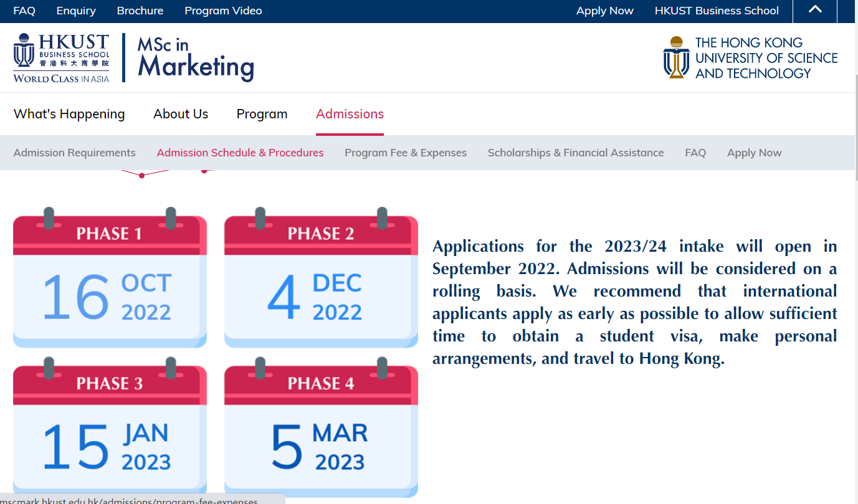858x504 pixels.
Task: Click the "4 DEC 2022" date text
Action: [x=315, y=297]
